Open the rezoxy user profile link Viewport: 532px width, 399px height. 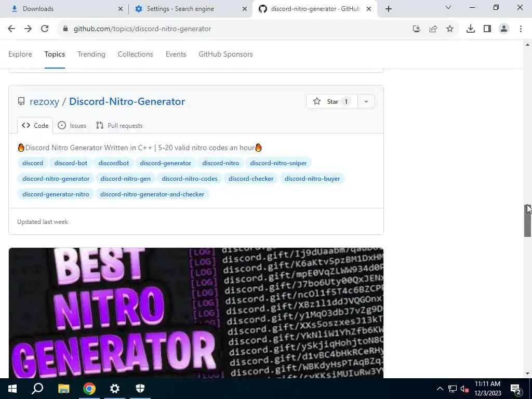point(45,101)
